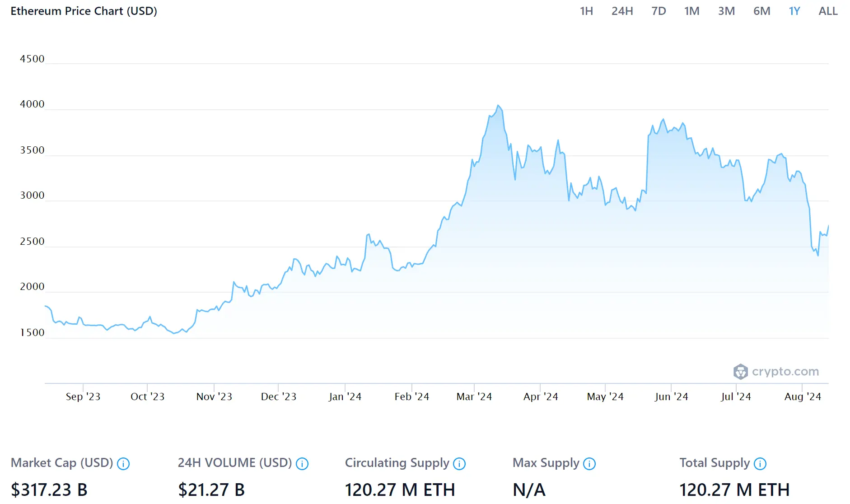
Task: Open Circulating Supply info icon
Action: [x=459, y=464]
